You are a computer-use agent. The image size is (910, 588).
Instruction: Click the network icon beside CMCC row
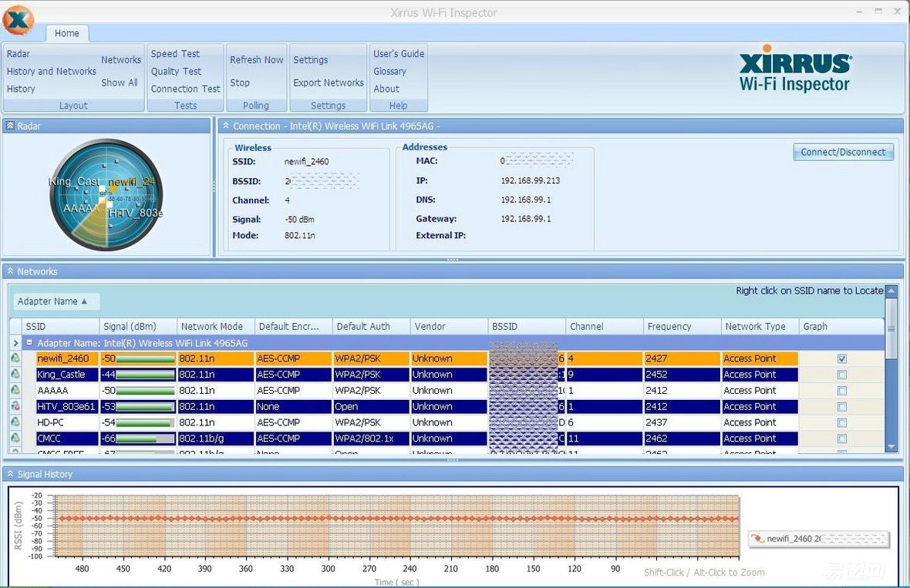[x=15, y=438]
